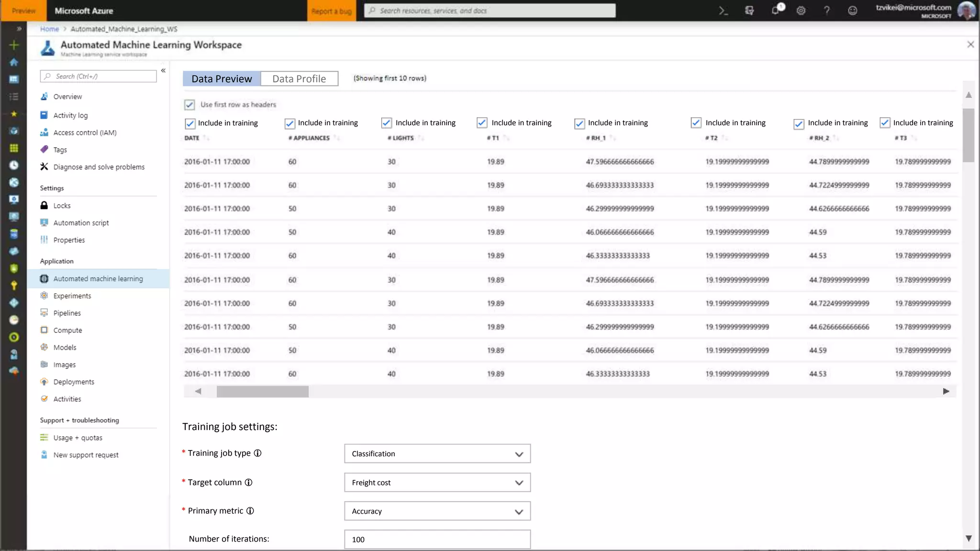Focus the workspace menu search field
Image resolution: width=980 pixels, height=551 pixels.
[98, 76]
